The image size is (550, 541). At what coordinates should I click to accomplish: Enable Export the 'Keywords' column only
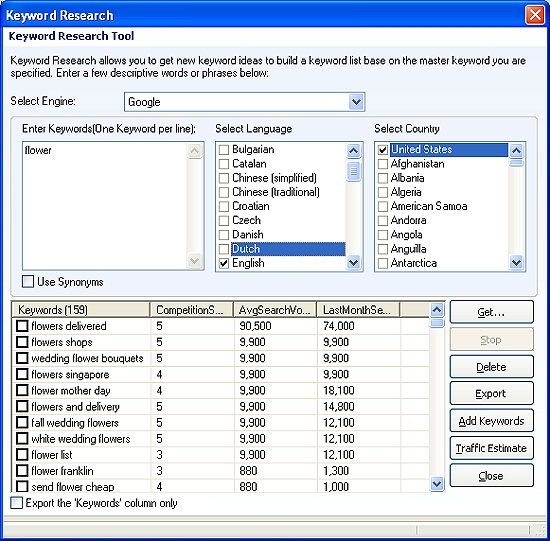16,503
